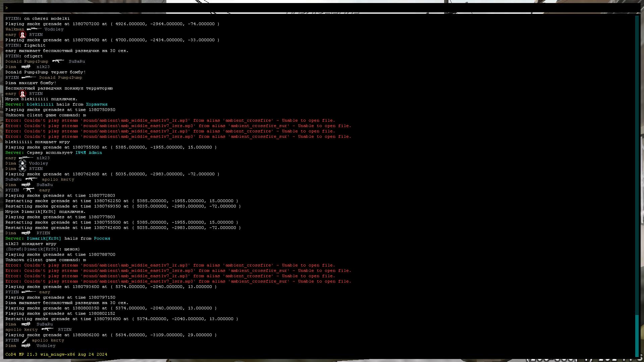Click the grenade icon between Dima and RYZEN
This screenshot has width=644, height=362.
tap(22, 169)
